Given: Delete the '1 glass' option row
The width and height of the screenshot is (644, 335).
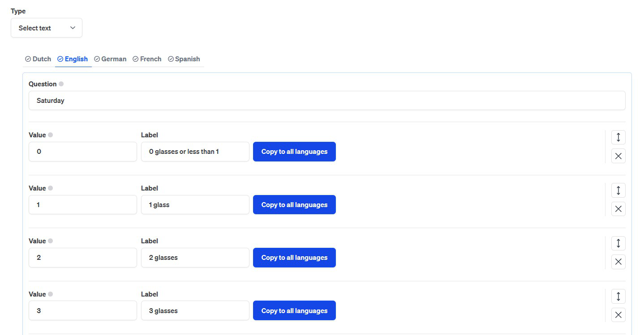Looking at the screenshot, I should tap(618, 209).
